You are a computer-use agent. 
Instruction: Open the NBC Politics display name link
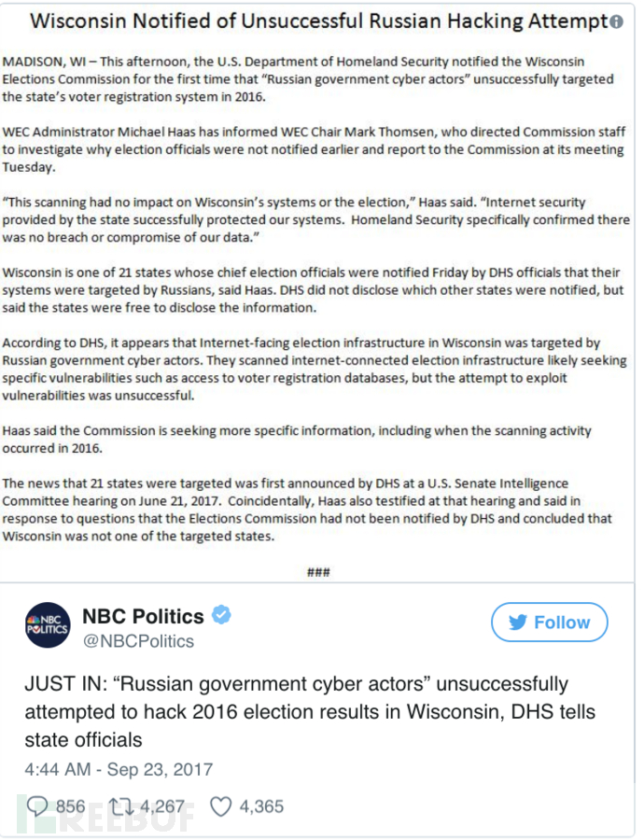143,617
